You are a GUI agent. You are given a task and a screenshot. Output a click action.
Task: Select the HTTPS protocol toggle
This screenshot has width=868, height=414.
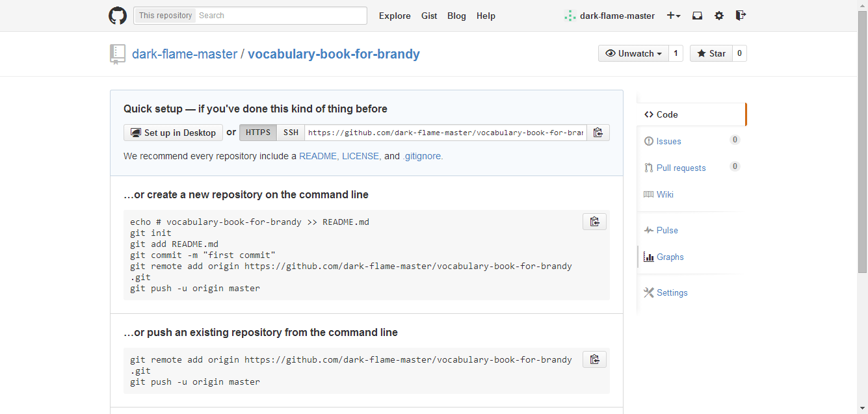pos(258,133)
